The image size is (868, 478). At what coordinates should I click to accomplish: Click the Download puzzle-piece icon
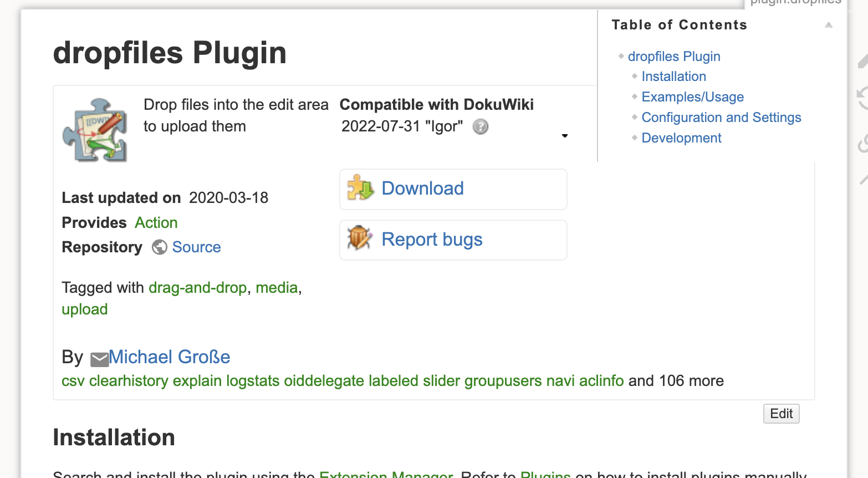coord(360,189)
